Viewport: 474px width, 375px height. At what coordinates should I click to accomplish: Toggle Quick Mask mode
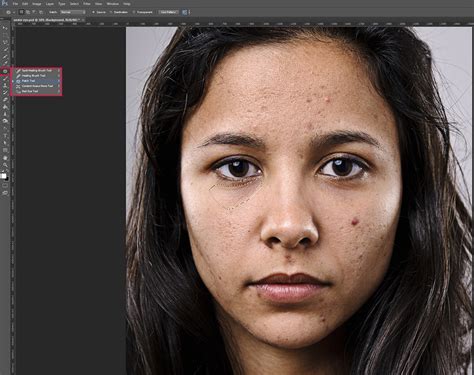5,185
